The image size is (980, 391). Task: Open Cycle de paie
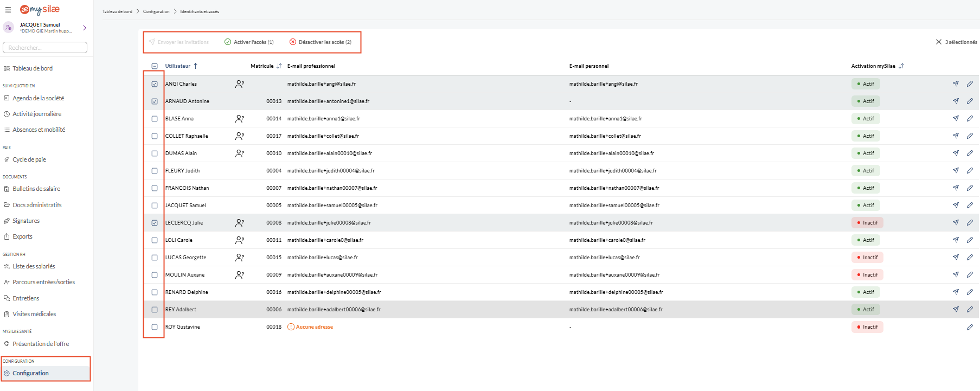tap(29, 159)
